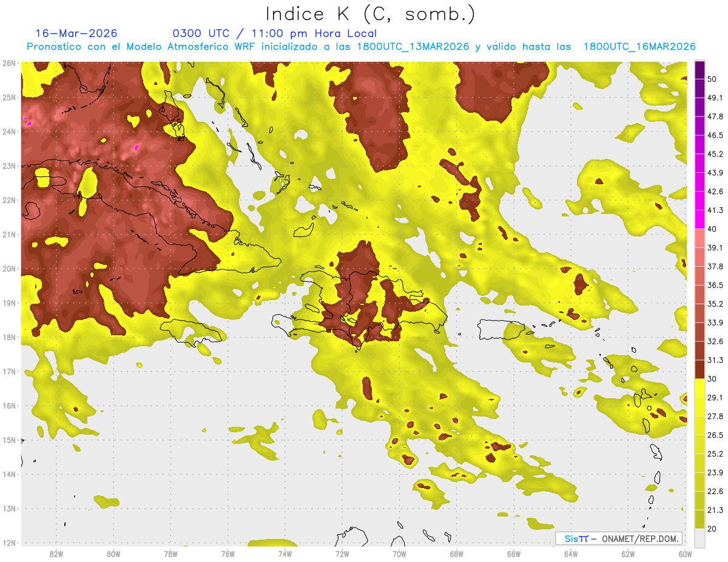Click the color scale label "46.5"
The image size is (728, 562).
tap(715, 135)
